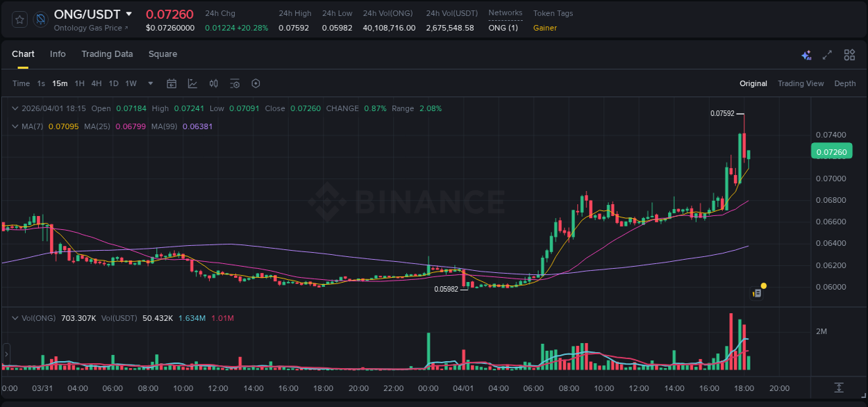Click the favorite star next to ONG/USDT
Image resolution: width=868 pixels, height=407 pixels.
click(19, 19)
